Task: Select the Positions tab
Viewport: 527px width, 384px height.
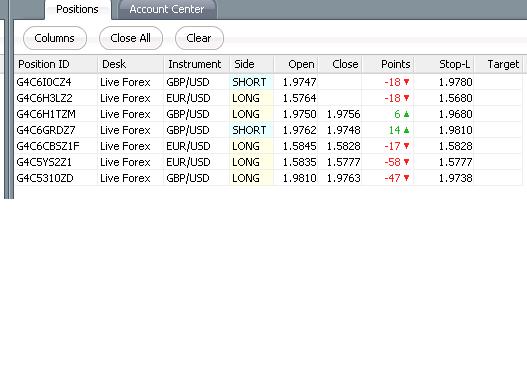Action: click(77, 9)
